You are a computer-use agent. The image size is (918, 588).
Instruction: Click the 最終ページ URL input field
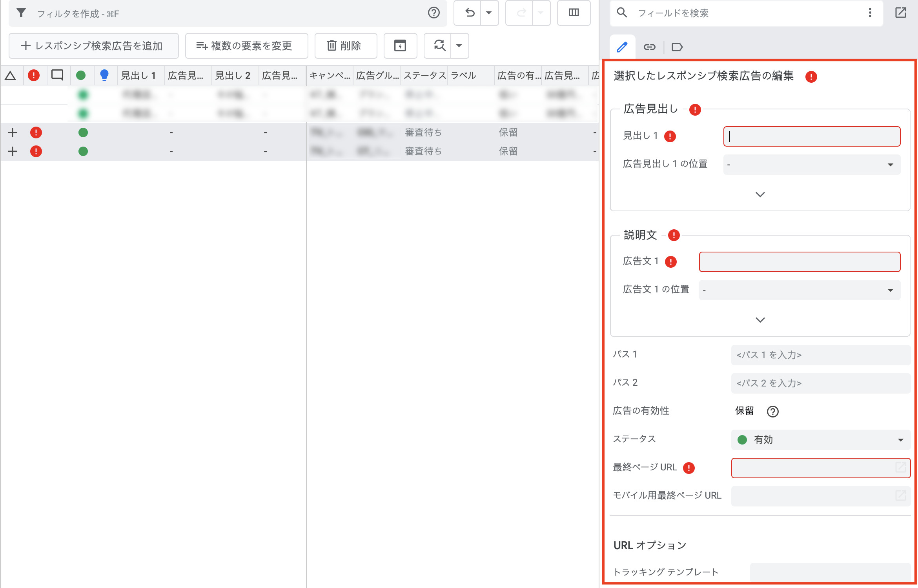[x=812, y=468]
